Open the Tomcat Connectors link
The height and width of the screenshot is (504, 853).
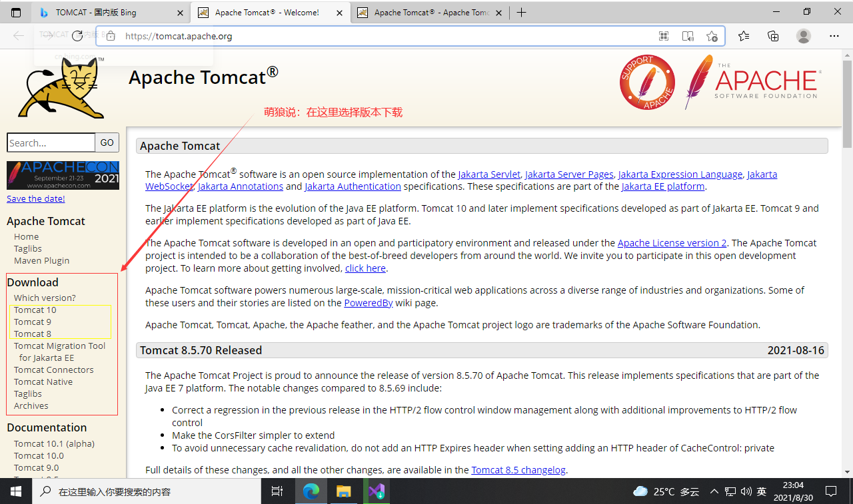(x=53, y=370)
